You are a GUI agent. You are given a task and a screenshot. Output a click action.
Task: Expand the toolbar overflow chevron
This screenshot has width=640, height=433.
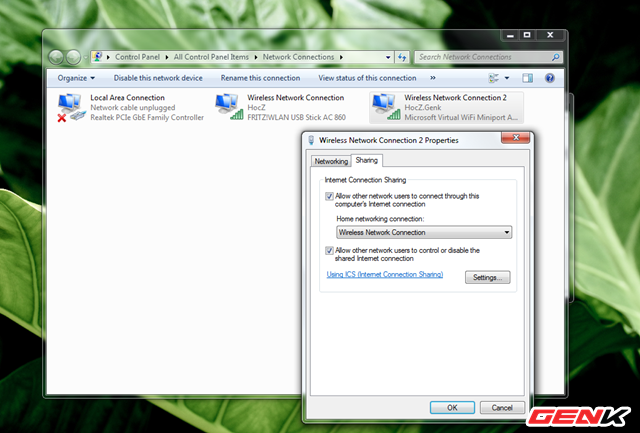(432, 78)
